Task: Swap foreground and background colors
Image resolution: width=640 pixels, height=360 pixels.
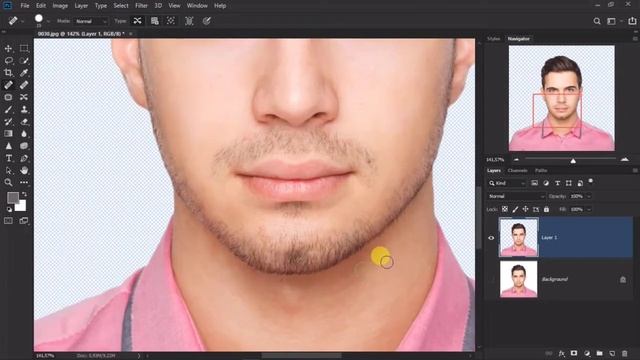Action: coord(24,194)
